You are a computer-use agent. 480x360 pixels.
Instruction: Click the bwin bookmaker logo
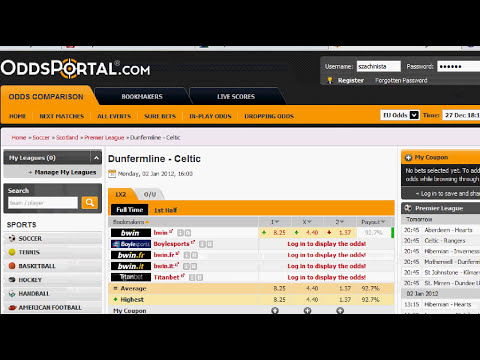click(131, 233)
